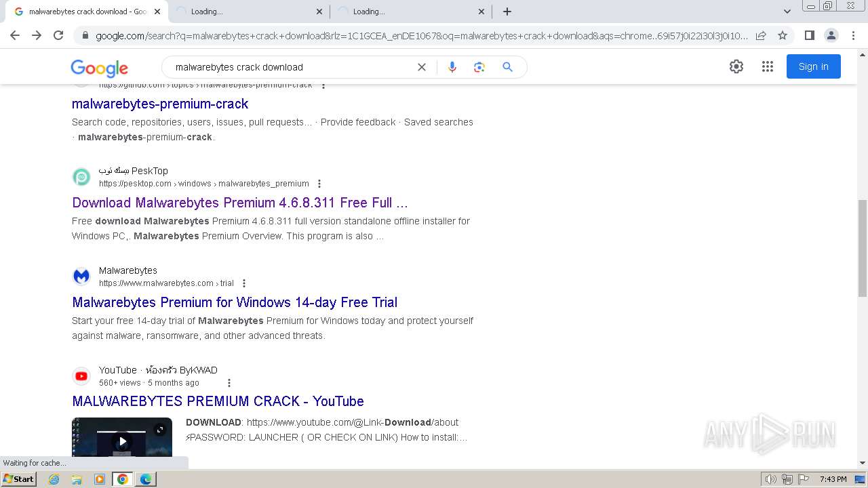Click the Malwarebytes site favicon
Viewport: 868px width, 488px height.
81,277
